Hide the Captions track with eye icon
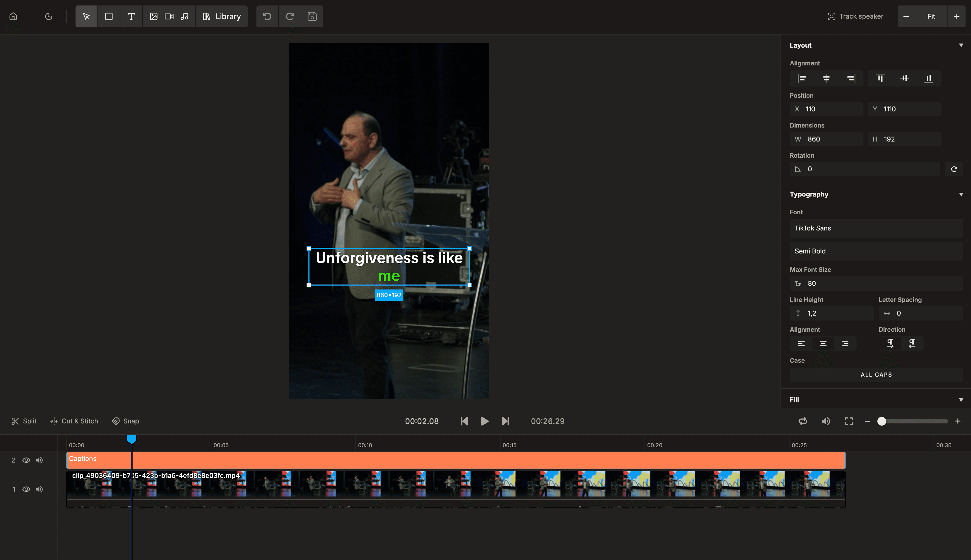Image resolution: width=971 pixels, height=560 pixels. pyautogui.click(x=26, y=460)
